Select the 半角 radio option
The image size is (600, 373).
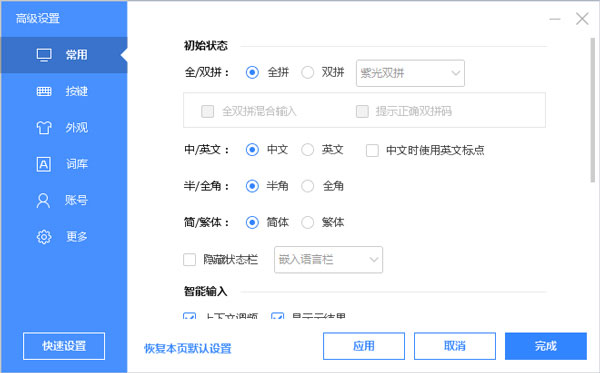[x=252, y=186]
